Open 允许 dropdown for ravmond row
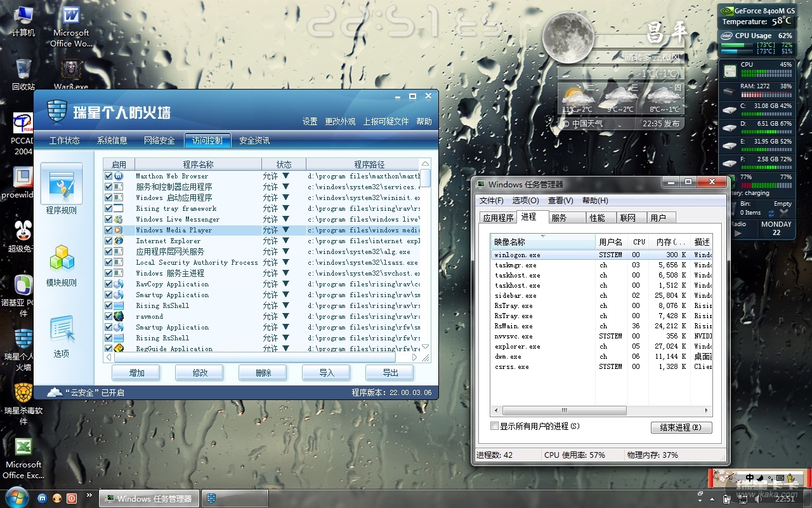The height and width of the screenshot is (508, 812). tap(285, 316)
